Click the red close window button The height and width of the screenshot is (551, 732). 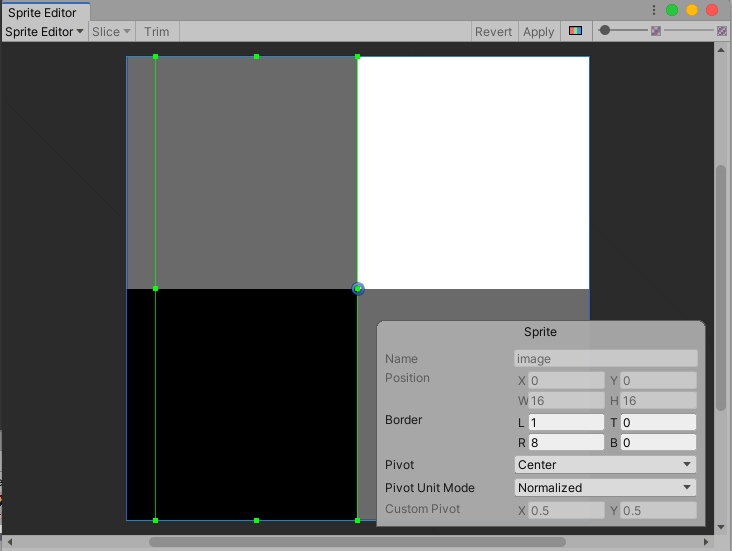pos(712,10)
